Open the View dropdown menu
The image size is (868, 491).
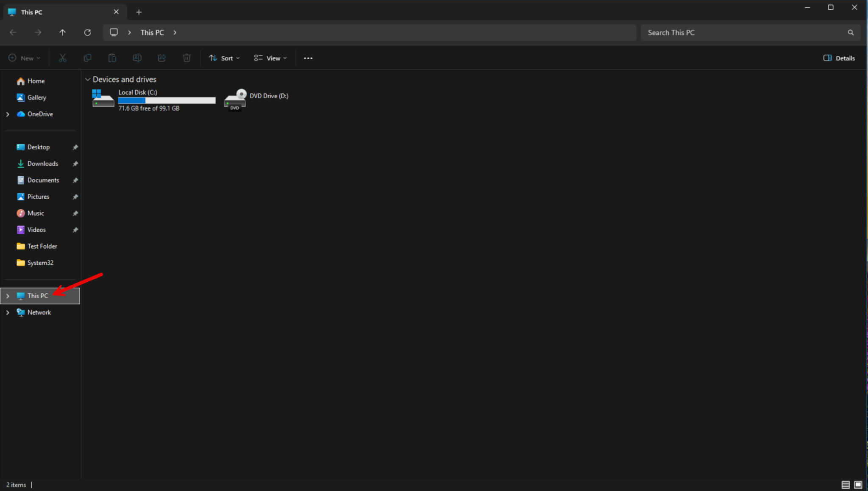pyautogui.click(x=270, y=58)
